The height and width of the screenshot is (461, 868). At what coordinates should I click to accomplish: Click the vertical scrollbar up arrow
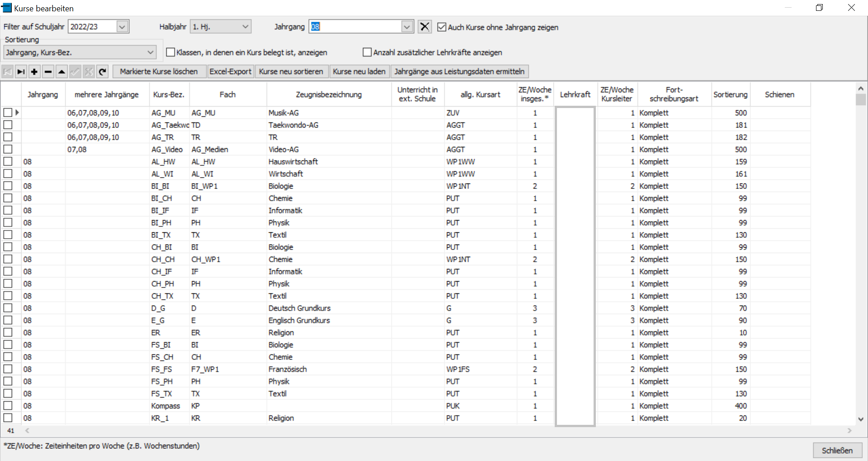tap(860, 88)
